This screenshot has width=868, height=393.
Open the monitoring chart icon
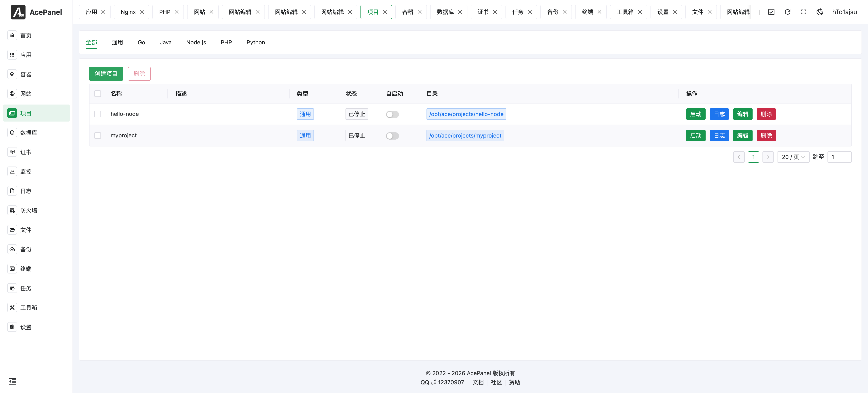click(x=12, y=172)
